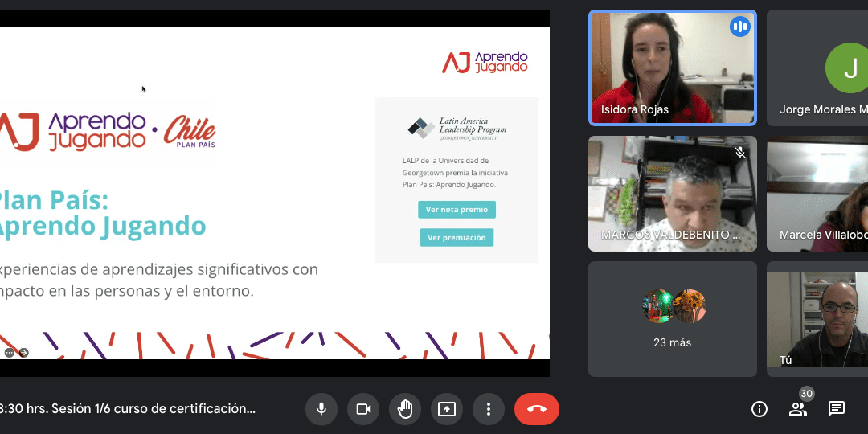The width and height of the screenshot is (868, 434).
Task: Raise your hand in the meeting
Action: pyautogui.click(x=405, y=409)
